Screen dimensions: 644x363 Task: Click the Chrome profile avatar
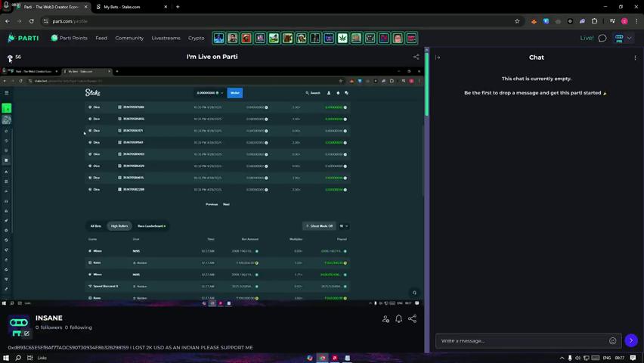[624, 21]
